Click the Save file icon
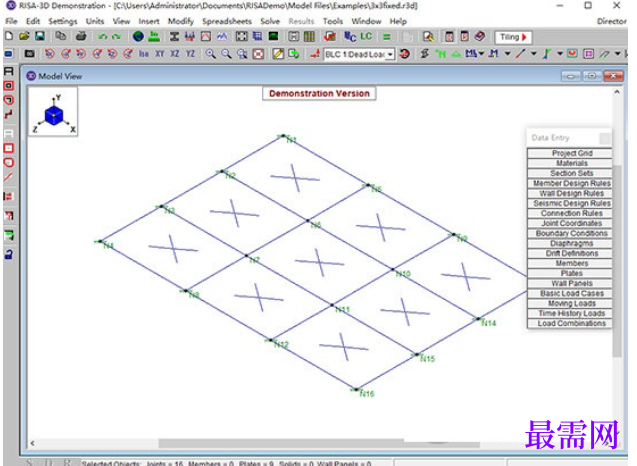637x466 pixels. 40,37
